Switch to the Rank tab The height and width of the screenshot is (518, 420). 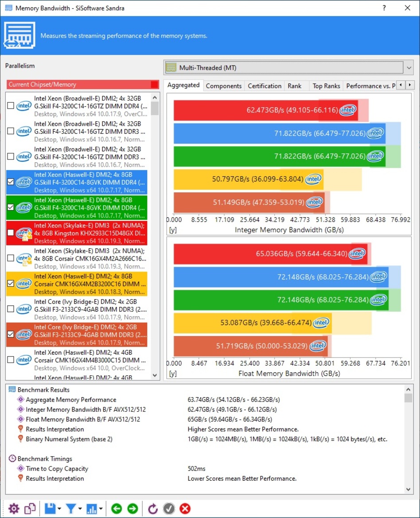294,86
